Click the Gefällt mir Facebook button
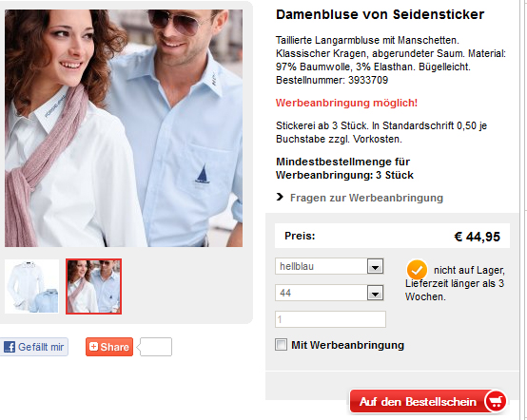The image size is (527, 420). [x=34, y=347]
